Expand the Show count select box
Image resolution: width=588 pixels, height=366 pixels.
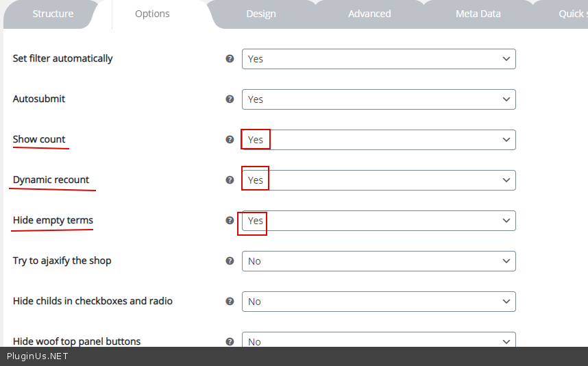coord(378,140)
